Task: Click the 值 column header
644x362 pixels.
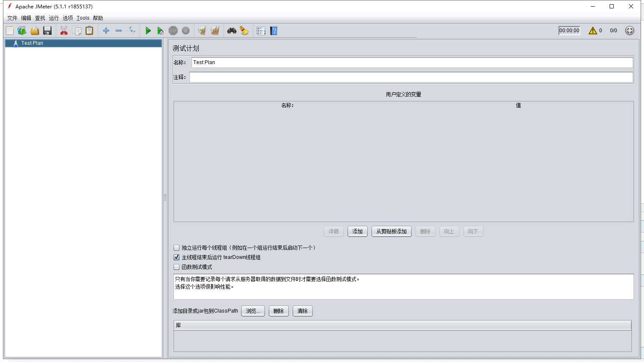Action: 518,105
